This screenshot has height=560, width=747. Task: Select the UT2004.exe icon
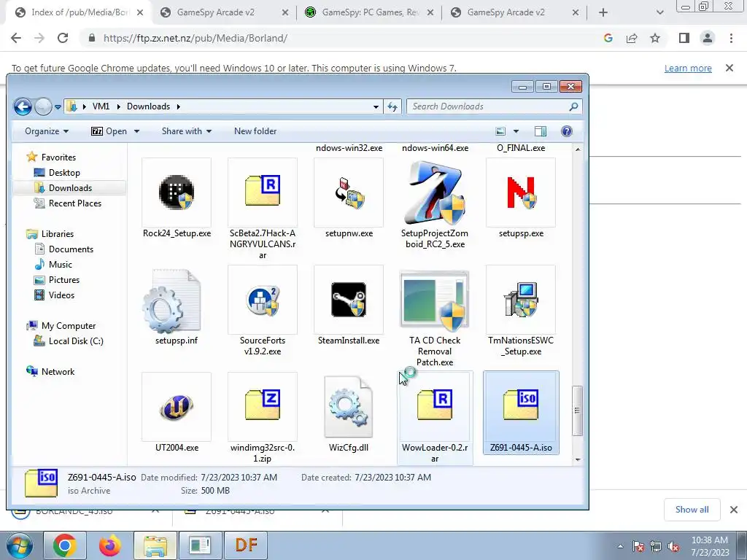(x=177, y=407)
